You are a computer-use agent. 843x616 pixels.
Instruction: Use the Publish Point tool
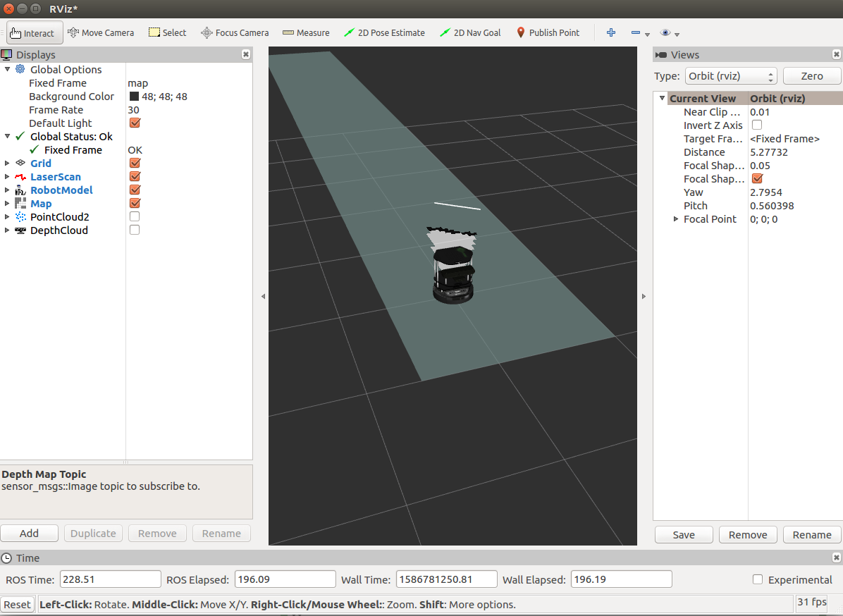pyautogui.click(x=548, y=32)
